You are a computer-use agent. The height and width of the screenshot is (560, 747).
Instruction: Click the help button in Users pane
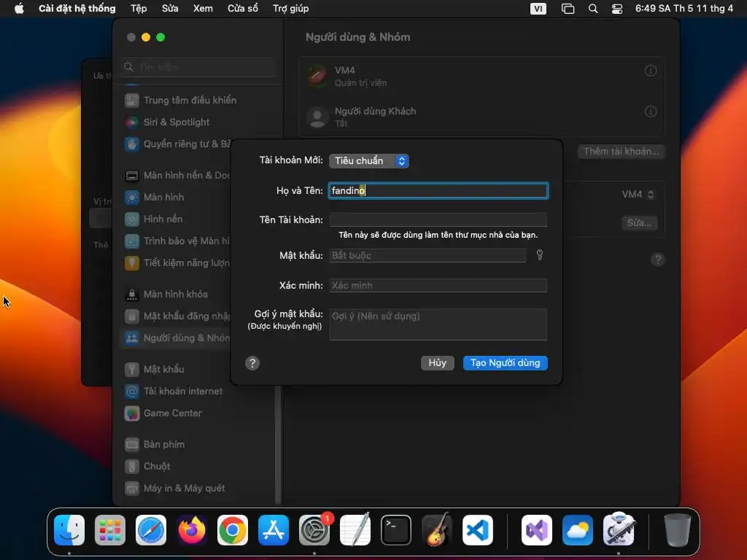658,260
